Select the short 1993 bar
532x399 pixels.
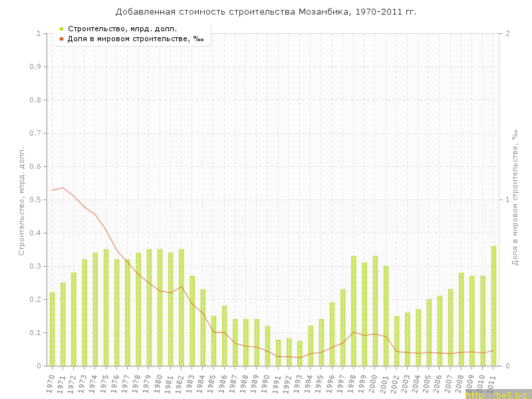300,353
